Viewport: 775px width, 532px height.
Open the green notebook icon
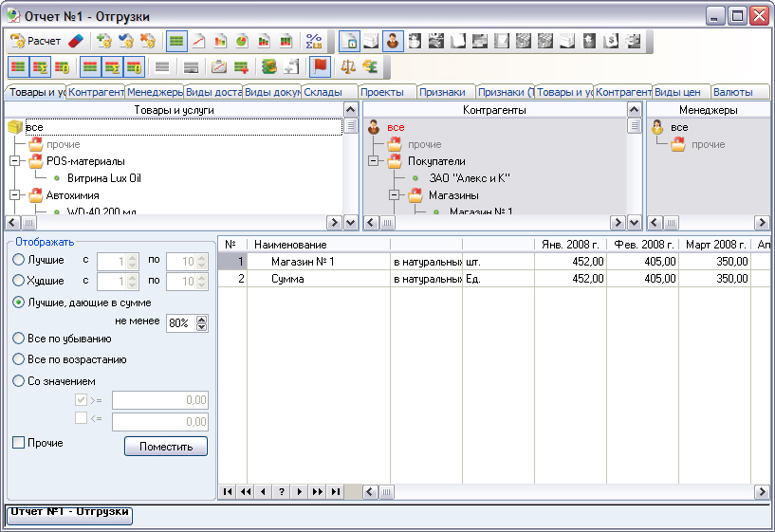[269, 66]
